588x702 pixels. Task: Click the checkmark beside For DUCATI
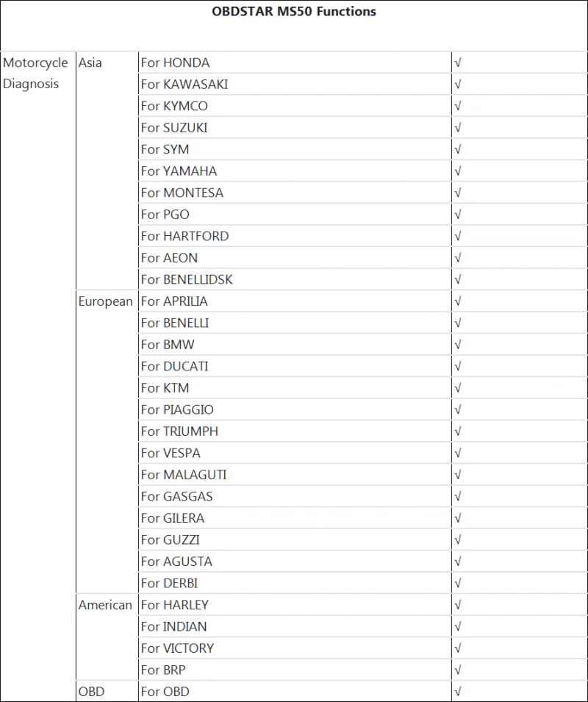tap(457, 366)
